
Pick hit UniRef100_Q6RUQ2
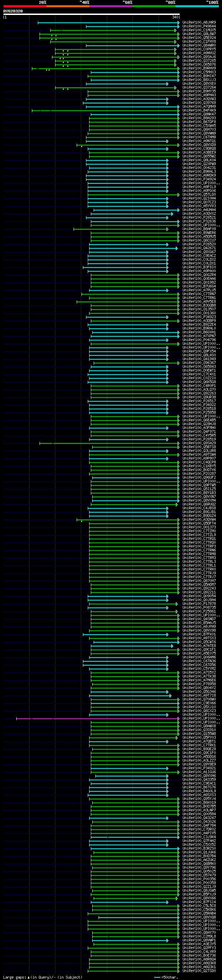pos(199,504)
